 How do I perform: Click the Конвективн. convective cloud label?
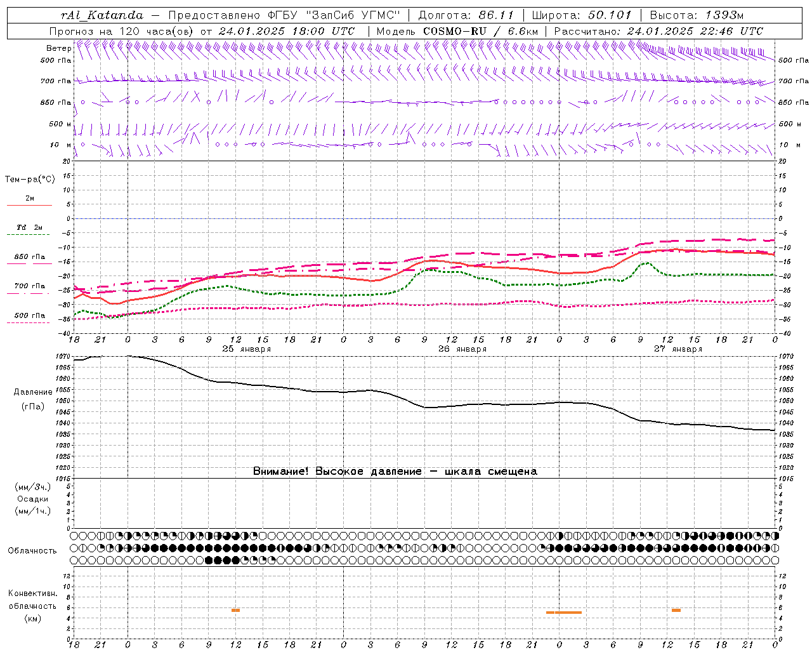tap(33, 594)
